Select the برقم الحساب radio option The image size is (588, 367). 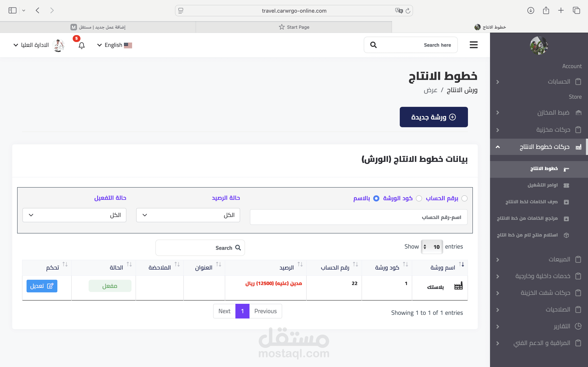tap(464, 198)
